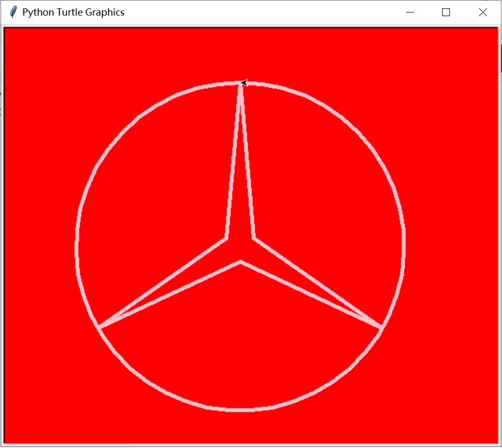This screenshot has width=502, height=448.
Task: Close the Python Turtle Graphics window
Action: (x=483, y=12)
